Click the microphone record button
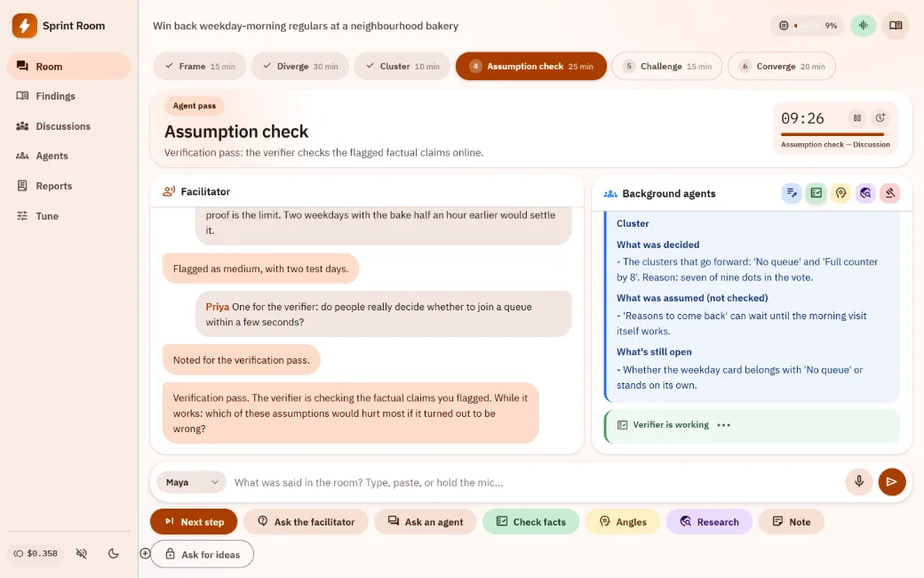924x578 pixels. click(x=858, y=482)
